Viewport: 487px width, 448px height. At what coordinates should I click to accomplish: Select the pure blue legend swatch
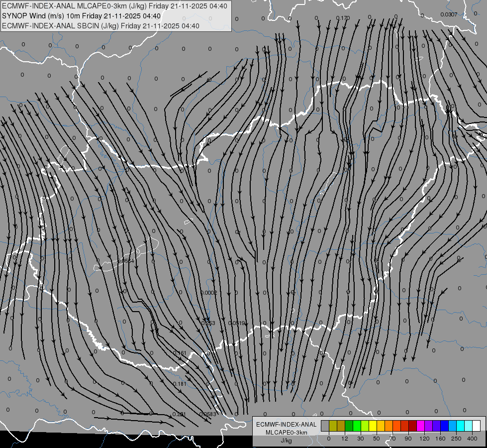445,426
